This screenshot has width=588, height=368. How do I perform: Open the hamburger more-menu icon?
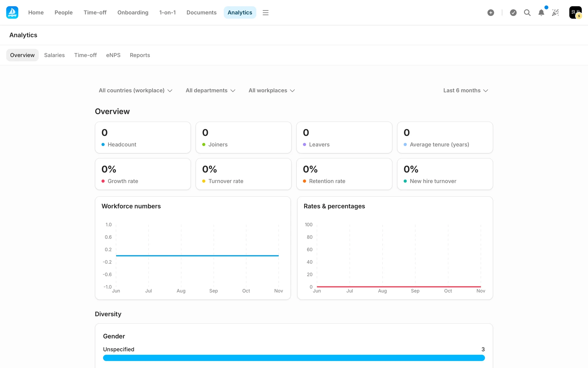point(266,13)
